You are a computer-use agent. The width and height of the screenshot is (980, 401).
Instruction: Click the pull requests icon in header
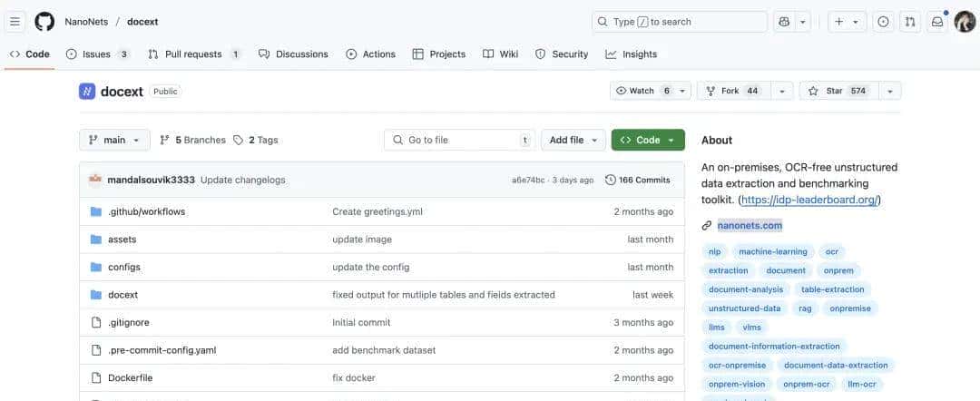[x=909, y=22]
